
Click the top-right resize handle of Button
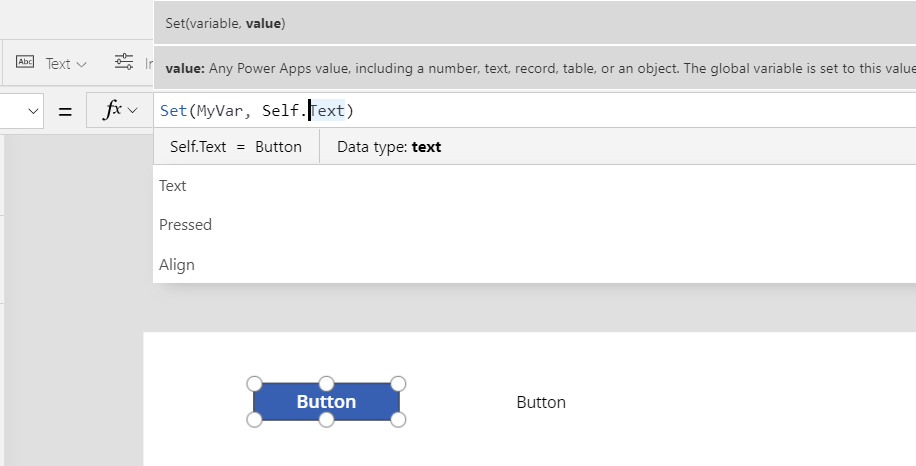point(398,384)
